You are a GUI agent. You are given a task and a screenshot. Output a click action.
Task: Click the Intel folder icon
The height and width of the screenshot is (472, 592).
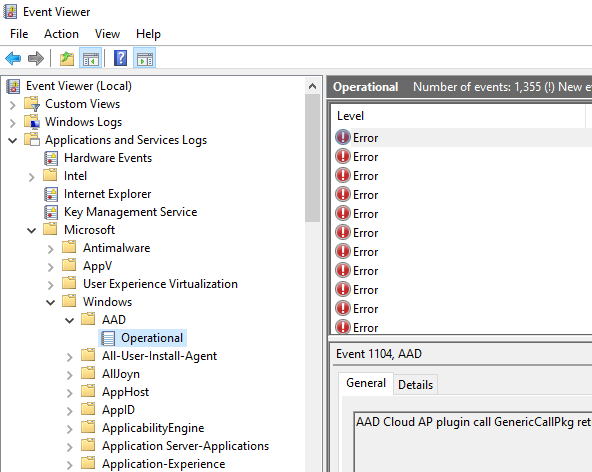coord(51,175)
